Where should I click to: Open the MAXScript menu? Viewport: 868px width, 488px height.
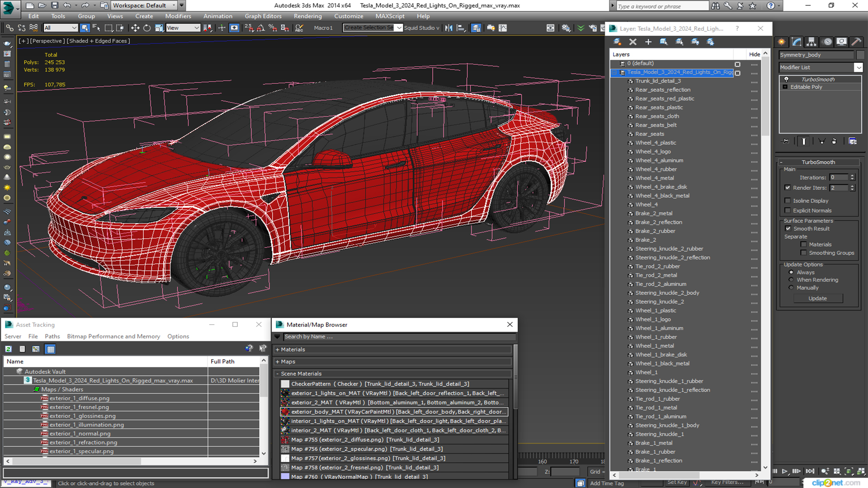(390, 16)
